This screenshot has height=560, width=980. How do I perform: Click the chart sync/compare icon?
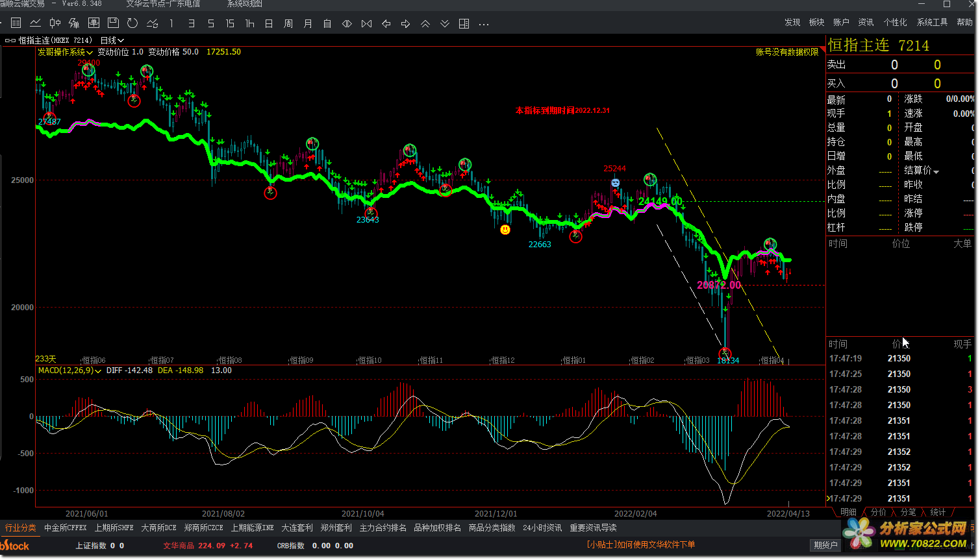[153, 23]
